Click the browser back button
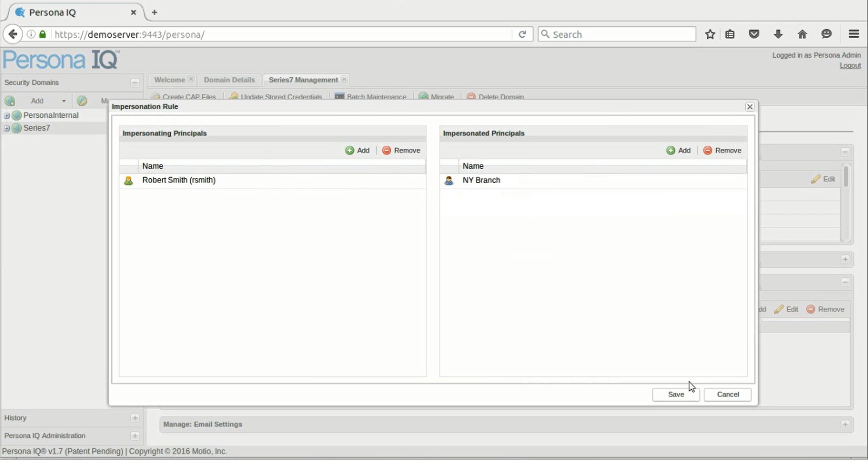Screen dimensions: 868x473 [13, 34]
